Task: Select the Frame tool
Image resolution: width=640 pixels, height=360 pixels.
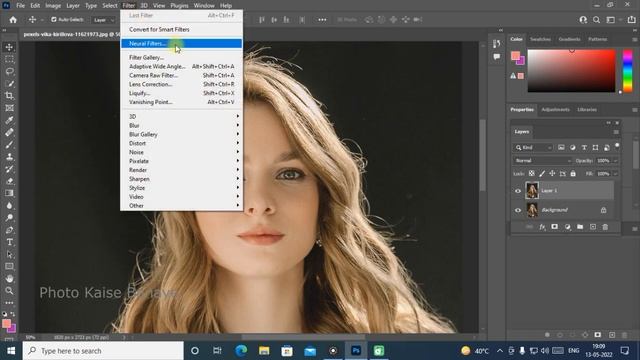Action: [x=9, y=108]
